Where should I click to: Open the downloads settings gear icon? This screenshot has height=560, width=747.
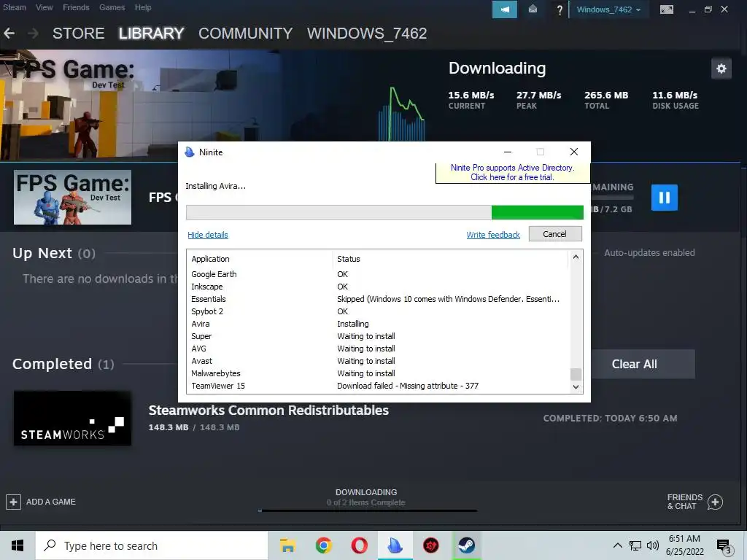(721, 69)
